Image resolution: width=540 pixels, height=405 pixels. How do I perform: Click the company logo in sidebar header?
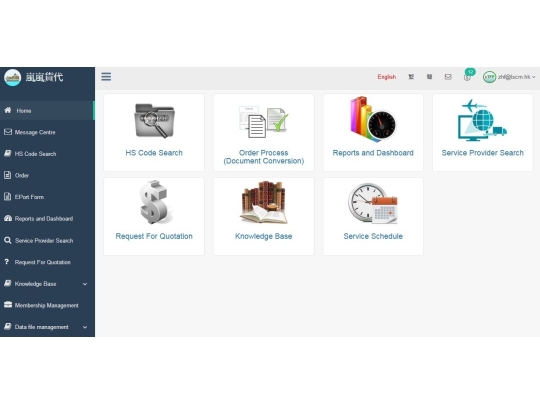(13, 77)
